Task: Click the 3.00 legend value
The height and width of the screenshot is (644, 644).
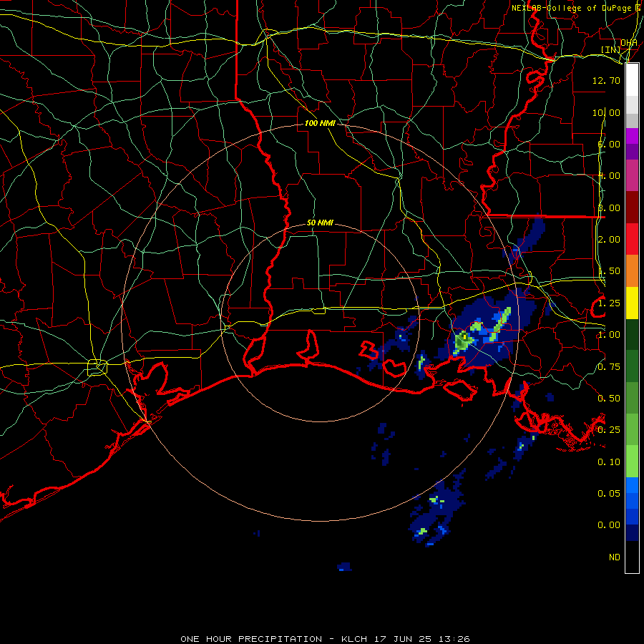Action: pyautogui.click(x=609, y=208)
